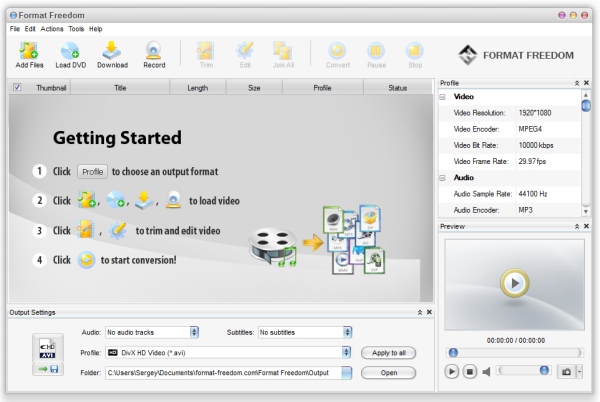
Task: Click the large play button in preview area
Action: 515,283
